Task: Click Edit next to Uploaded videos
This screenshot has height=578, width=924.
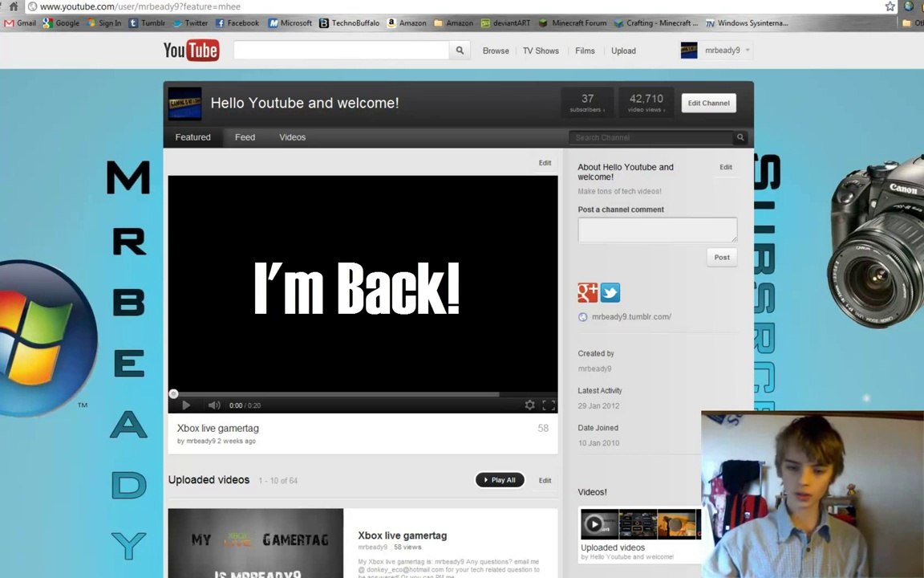Action: pos(545,480)
